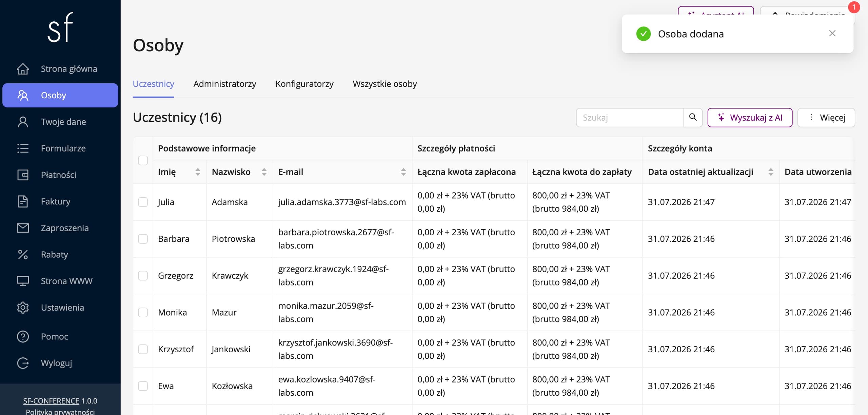
Task: Focus the Szukaj search field
Action: pos(630,117)
